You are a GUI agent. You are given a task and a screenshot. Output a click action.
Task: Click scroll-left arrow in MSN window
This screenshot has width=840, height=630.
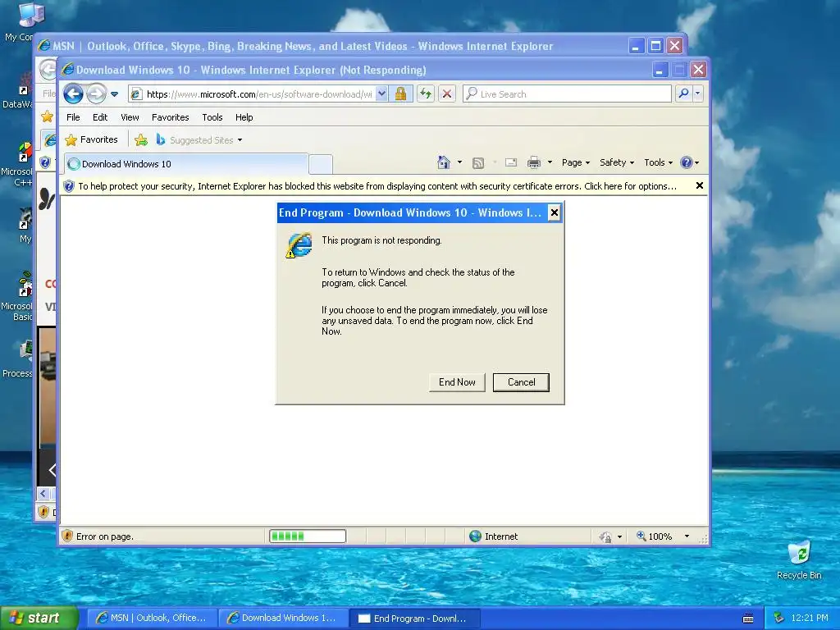43,493
